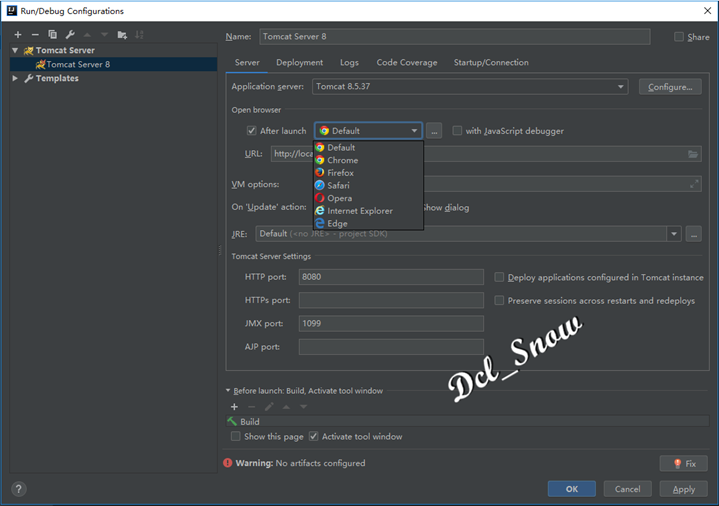Collapse the Tomcat Server tree node
This screenshot has height=506, width=719.
tap(15, 50)
